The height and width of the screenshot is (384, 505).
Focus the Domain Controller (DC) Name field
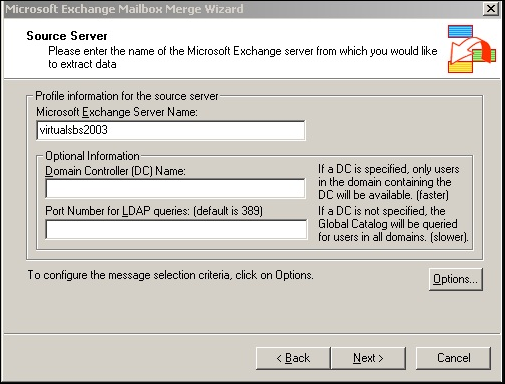coord(175,189)
